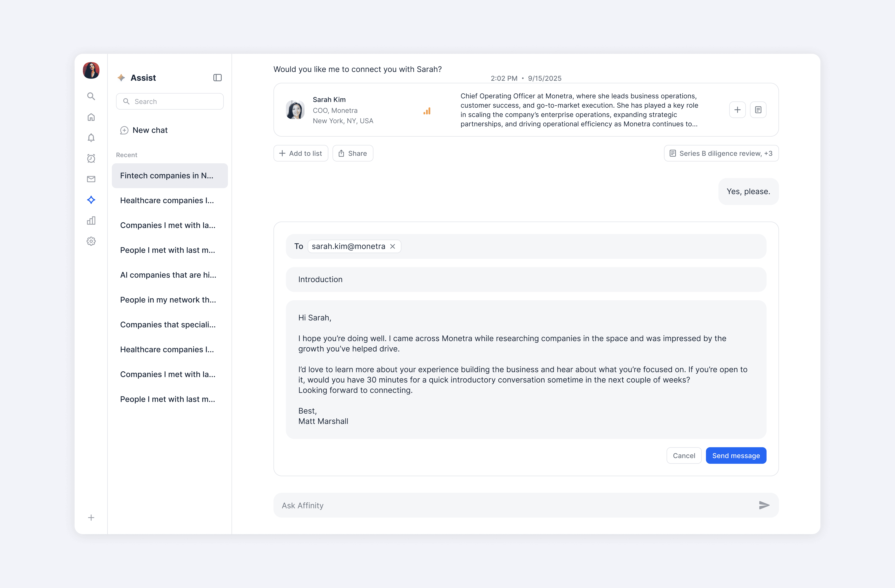
Task: Click the Ask Affinity input field
Action: 526,505
